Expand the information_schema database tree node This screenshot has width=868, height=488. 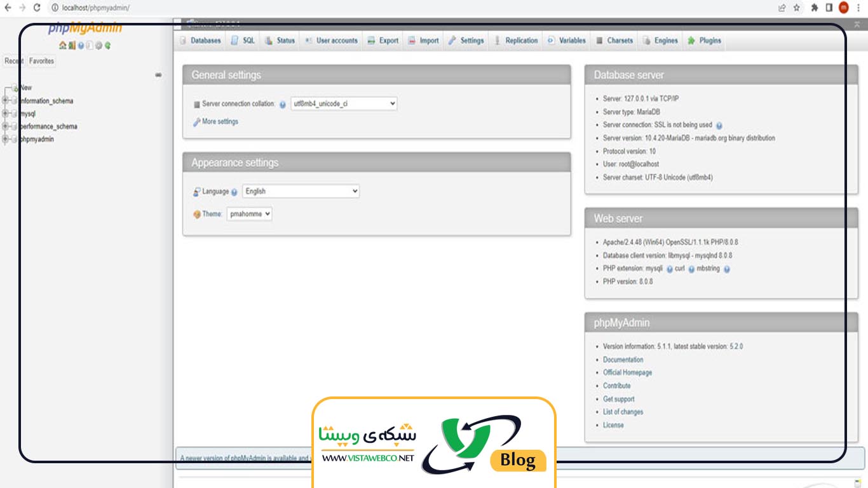tap(5, 100)
